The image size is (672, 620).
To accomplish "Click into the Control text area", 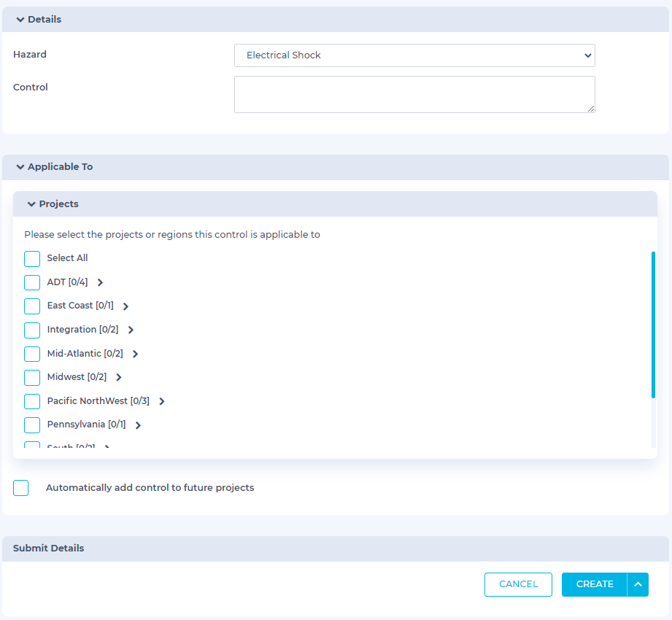I will click(x=414, y=95).
